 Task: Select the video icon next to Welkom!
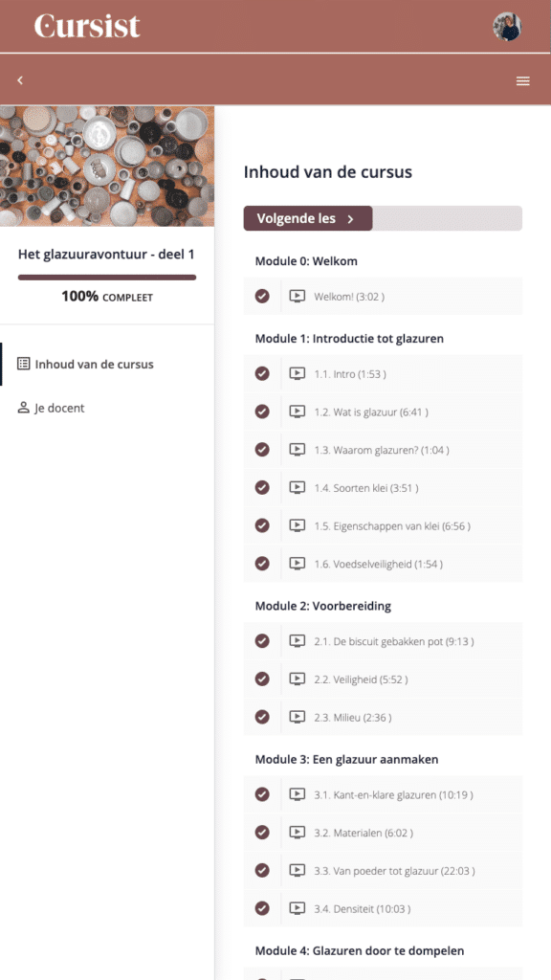point(298,297)
